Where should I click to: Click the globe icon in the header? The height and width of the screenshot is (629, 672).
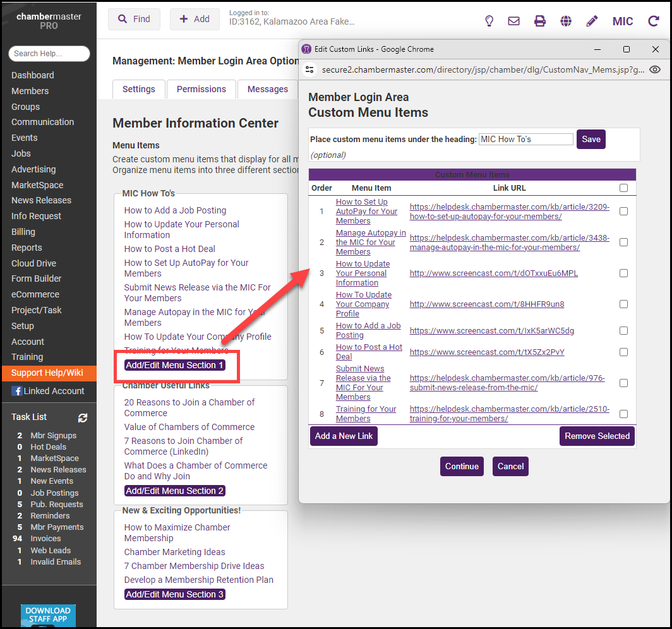tap(566, 21)
